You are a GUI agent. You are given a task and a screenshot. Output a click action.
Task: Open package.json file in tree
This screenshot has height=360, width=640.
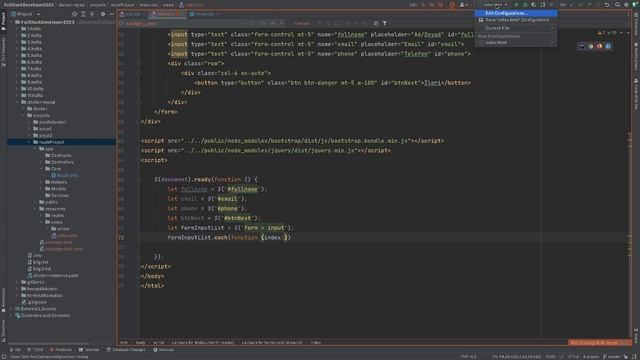[56, 242]
